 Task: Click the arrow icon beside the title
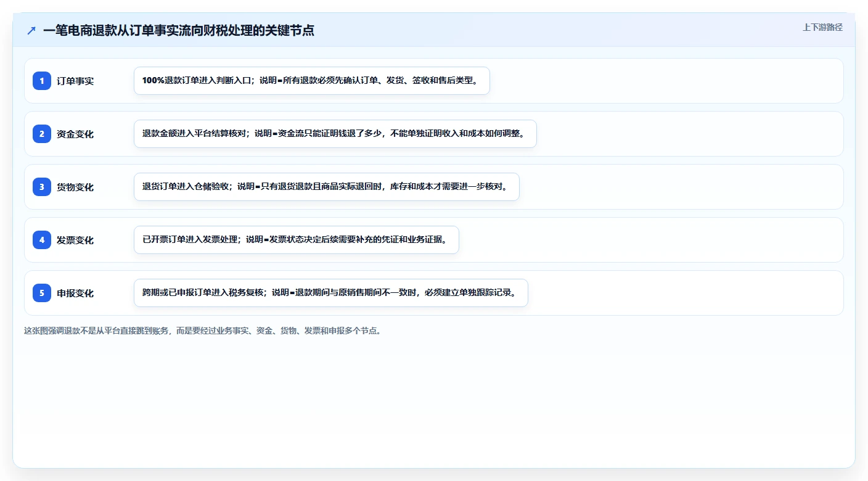(31, 30)
